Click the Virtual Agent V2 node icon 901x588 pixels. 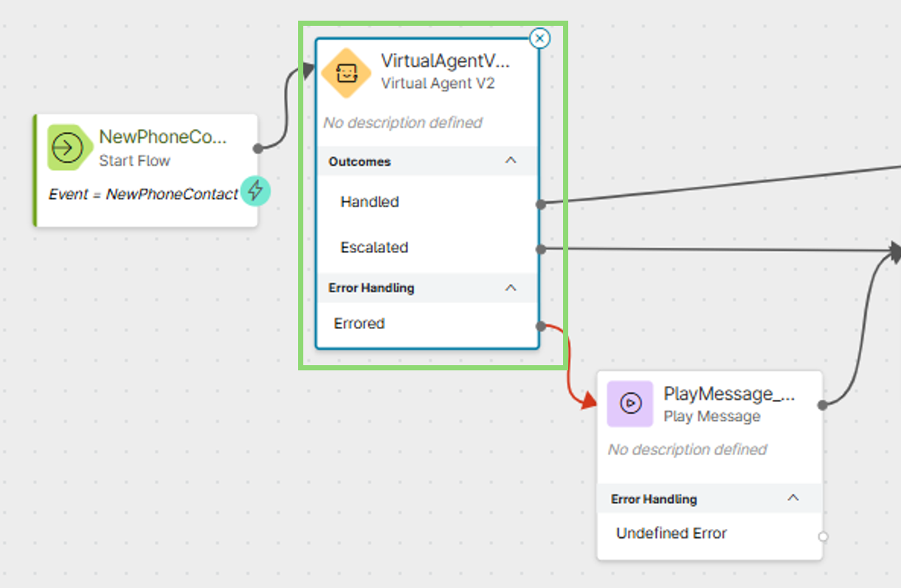coord(345,72)
